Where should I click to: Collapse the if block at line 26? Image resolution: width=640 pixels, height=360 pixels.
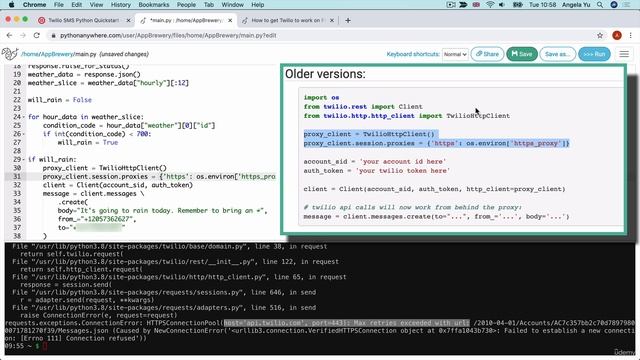pos(23,134)
